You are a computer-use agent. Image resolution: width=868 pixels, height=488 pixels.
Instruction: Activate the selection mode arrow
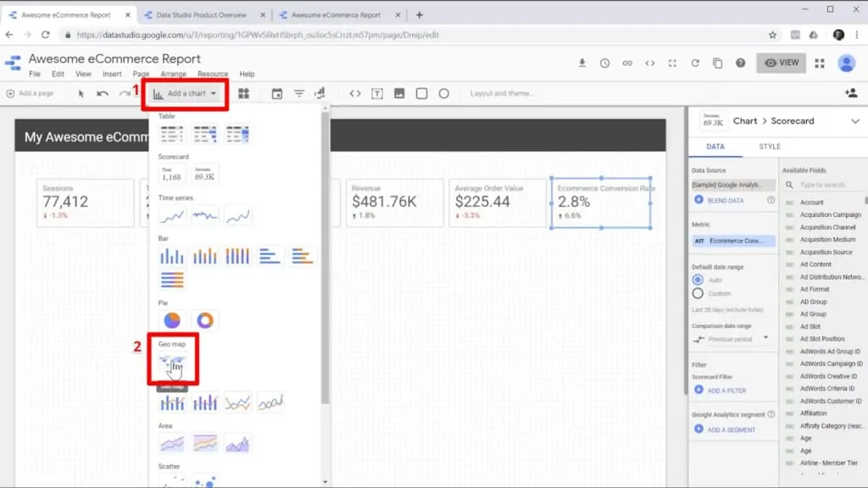click(x=81, y=93)
